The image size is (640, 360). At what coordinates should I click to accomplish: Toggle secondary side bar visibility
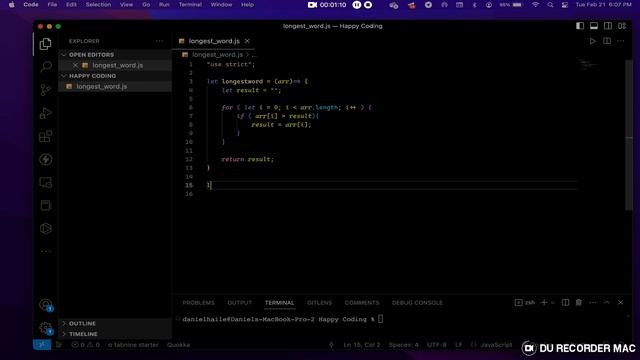click(x=608, y=26)
